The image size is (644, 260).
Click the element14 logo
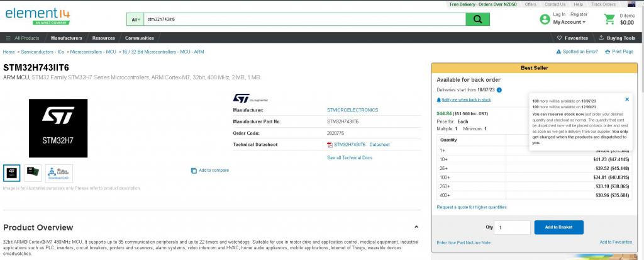click(x=30, y=13)
